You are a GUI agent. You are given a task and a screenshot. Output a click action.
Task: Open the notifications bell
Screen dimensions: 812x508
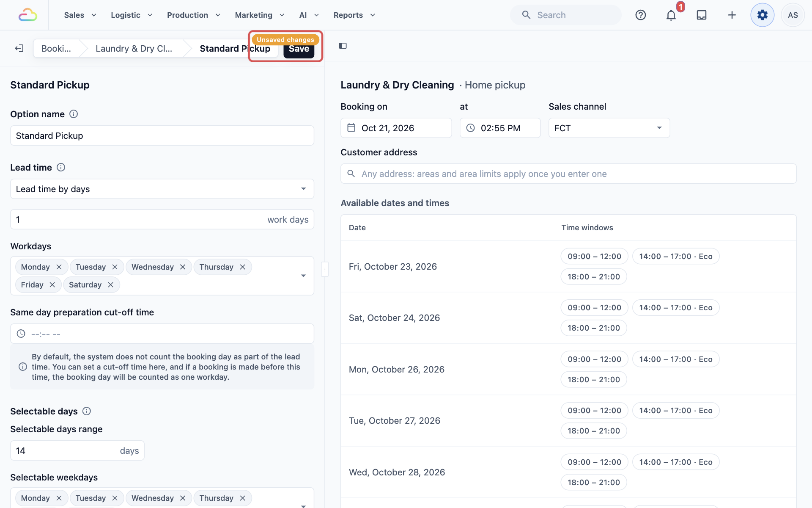[671, 15]
